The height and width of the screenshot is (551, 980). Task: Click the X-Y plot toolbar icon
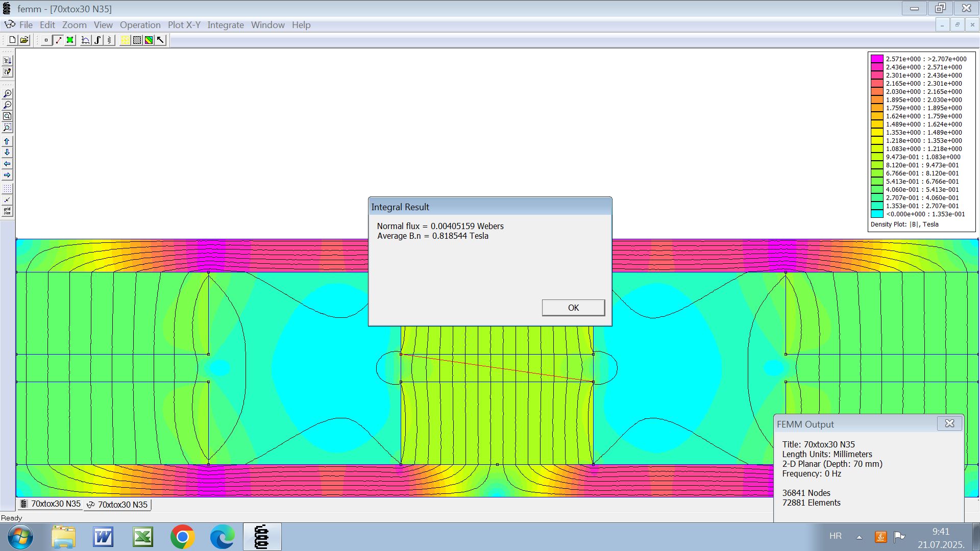pos(85,40)
